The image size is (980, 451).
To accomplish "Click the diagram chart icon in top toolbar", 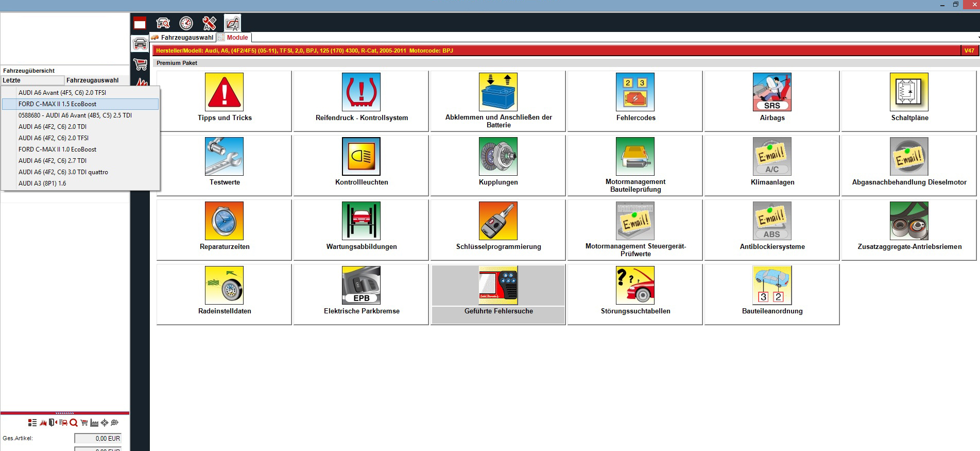I will click(232, 23).
